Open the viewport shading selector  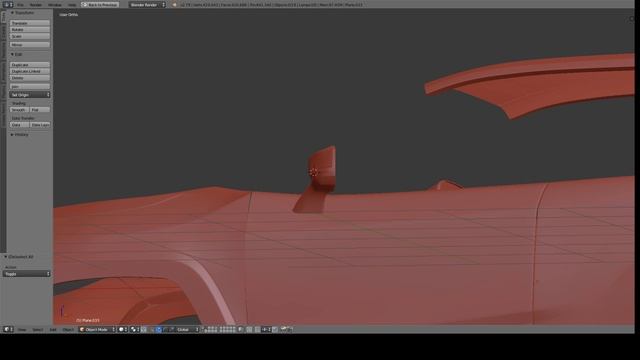tap(123, 329)
